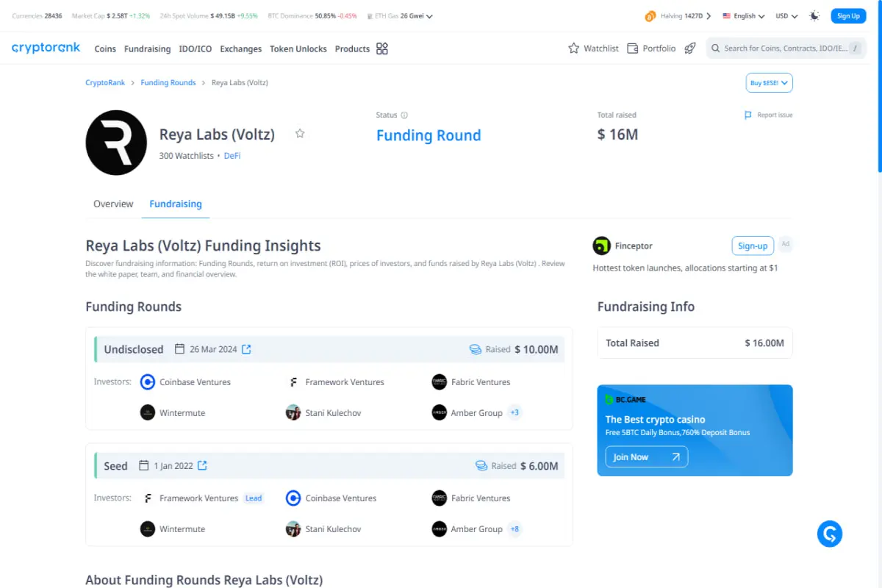This screenshot has width=882, height=588.
Task: Click Coinbase Ventures logo in Seed round
Action: coord(293,498)
